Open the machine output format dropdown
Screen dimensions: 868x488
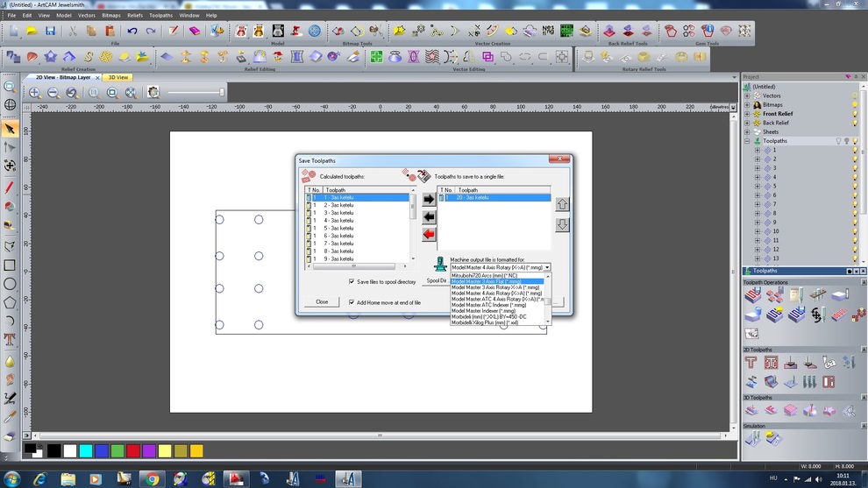coord(547,267)
